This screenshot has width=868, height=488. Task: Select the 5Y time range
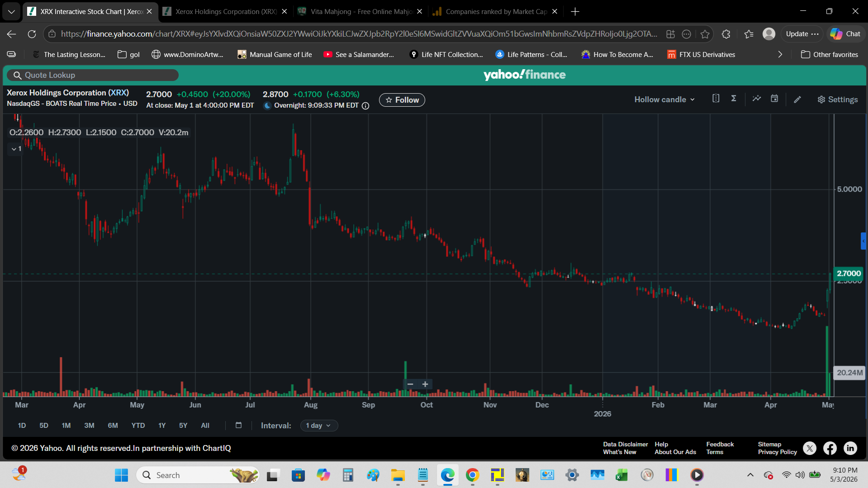click(x=183, y=426)
